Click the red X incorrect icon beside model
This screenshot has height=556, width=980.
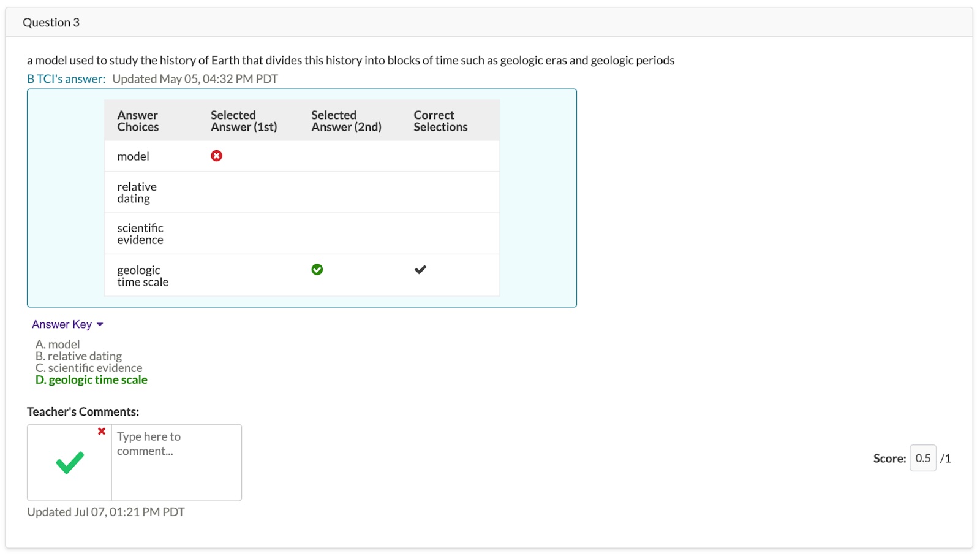[x=216, y=156]
